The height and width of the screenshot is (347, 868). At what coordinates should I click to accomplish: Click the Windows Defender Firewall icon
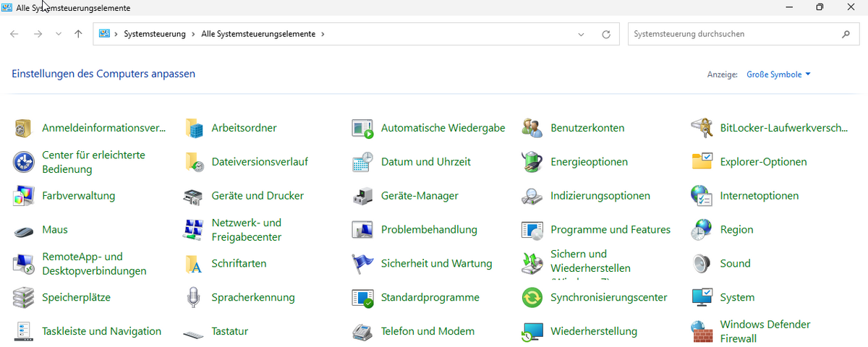[x=702, y=332]
